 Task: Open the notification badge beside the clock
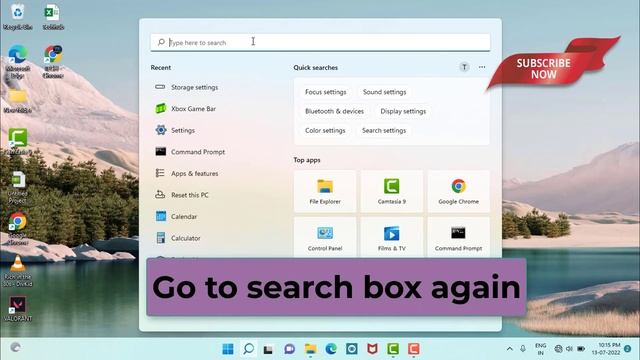pyautogui.click(x=628, y=349)
